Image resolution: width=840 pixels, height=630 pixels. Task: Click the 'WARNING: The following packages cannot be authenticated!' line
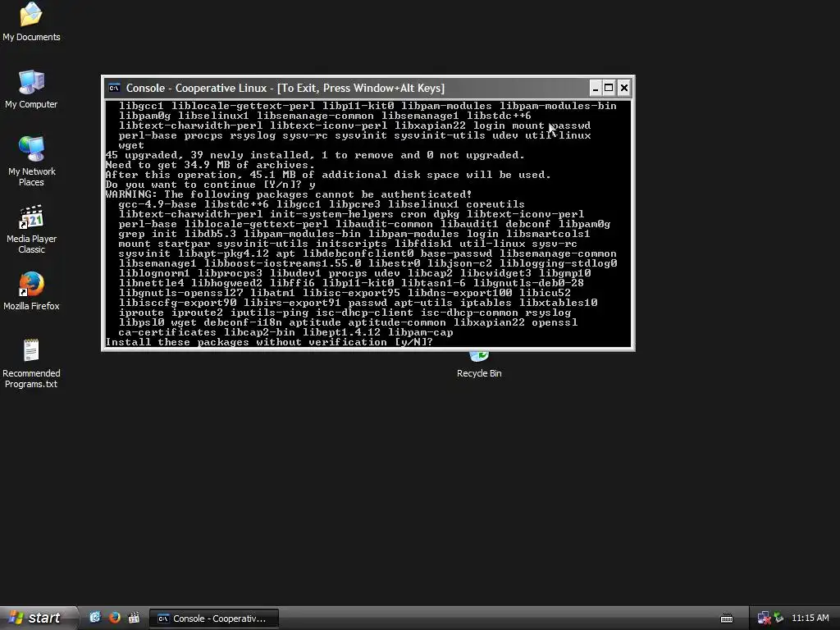pos(289,194)
